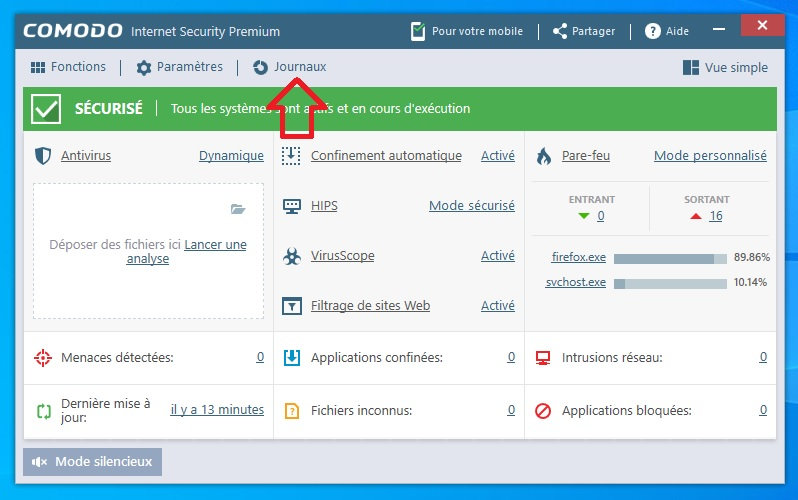Click the Fichiers inconnus question file icon

[x=292, y=410]
